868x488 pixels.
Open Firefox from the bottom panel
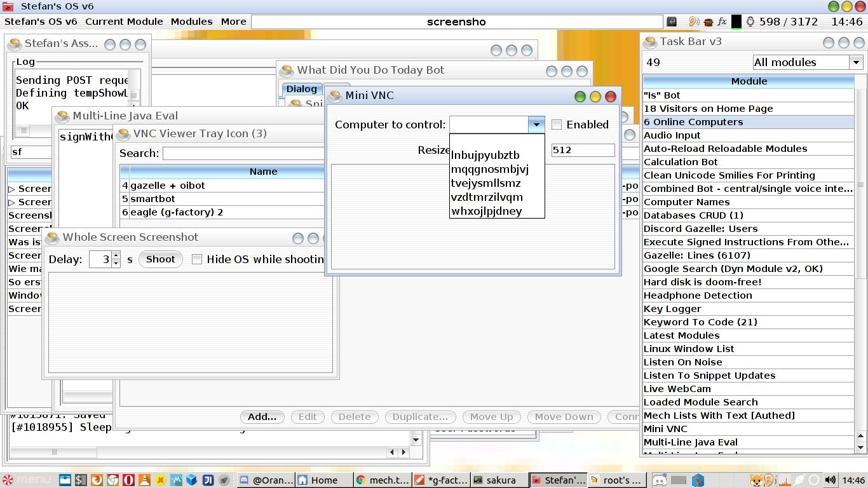(97, 480)
